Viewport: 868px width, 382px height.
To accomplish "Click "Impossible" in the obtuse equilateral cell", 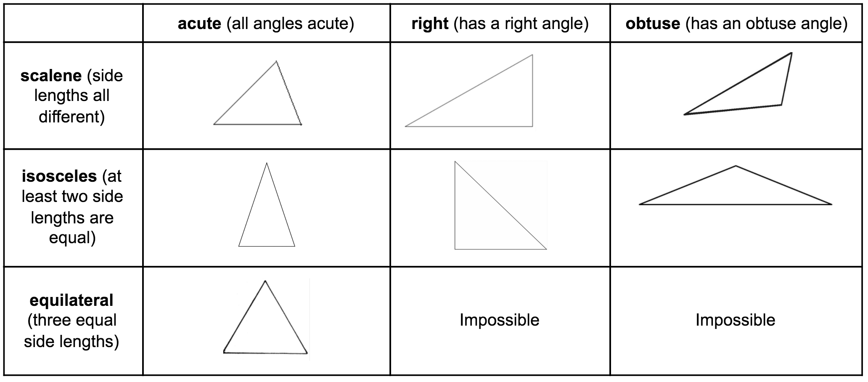I will tap(735, 320).
